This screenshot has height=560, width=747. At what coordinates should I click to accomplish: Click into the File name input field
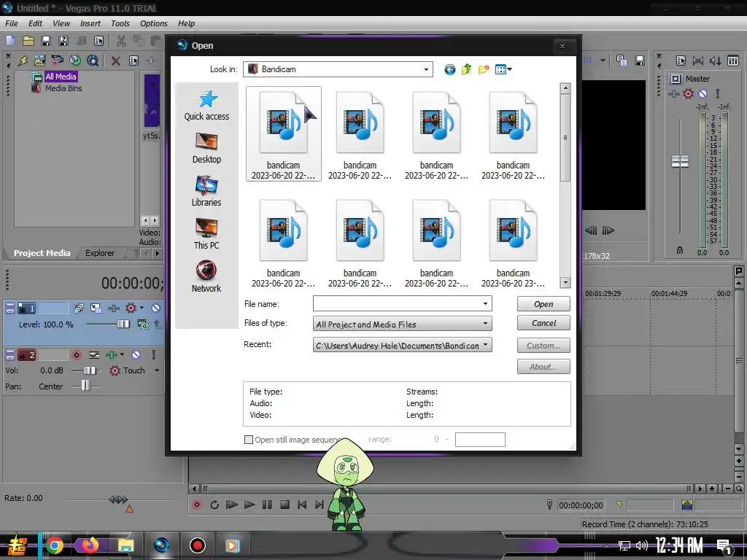point(396,304)
